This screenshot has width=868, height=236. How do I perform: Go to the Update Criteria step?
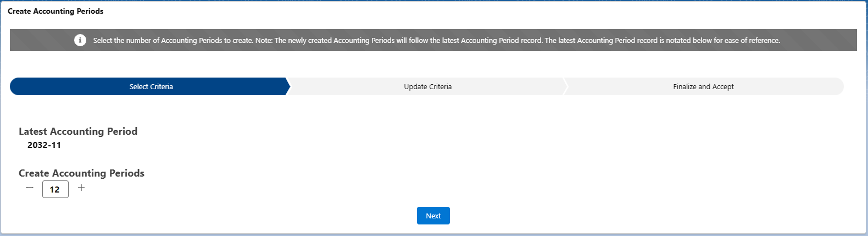click(427, 86)
